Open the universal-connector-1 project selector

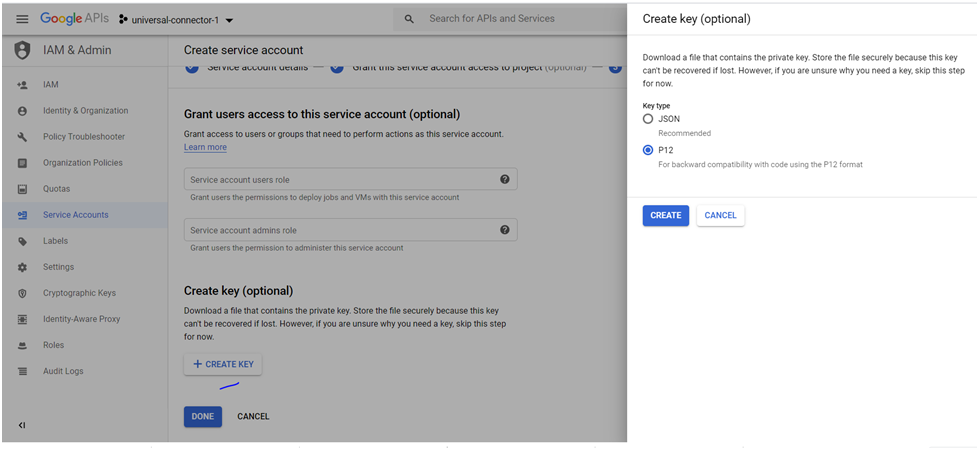tap(176, 20)
